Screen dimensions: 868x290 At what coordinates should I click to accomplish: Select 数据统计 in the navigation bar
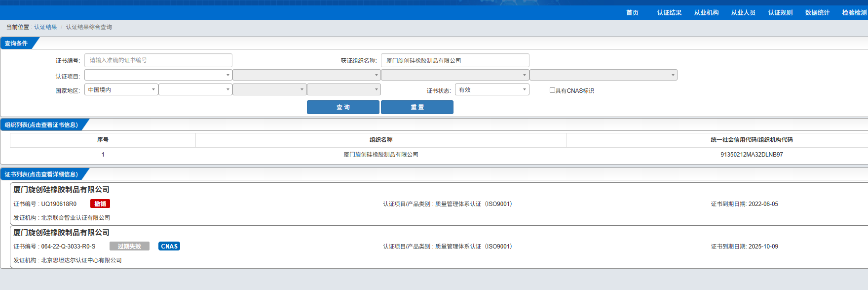point(817,13)
